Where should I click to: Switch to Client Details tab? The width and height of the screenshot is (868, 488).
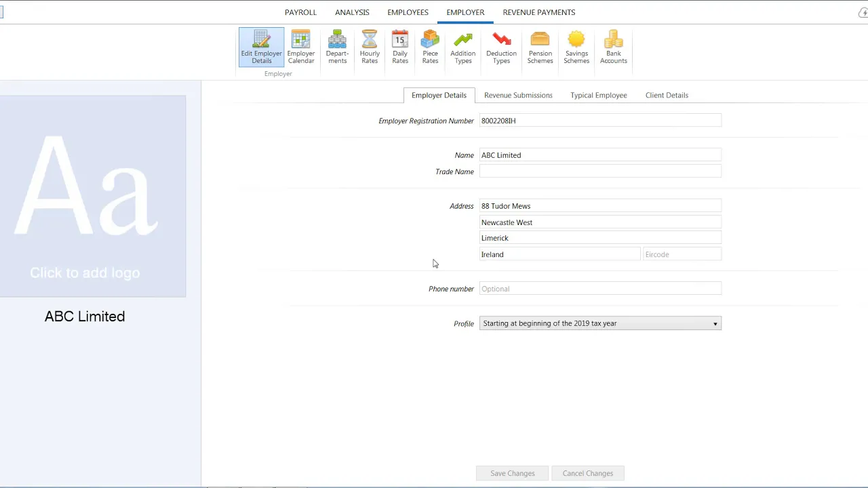667,96
